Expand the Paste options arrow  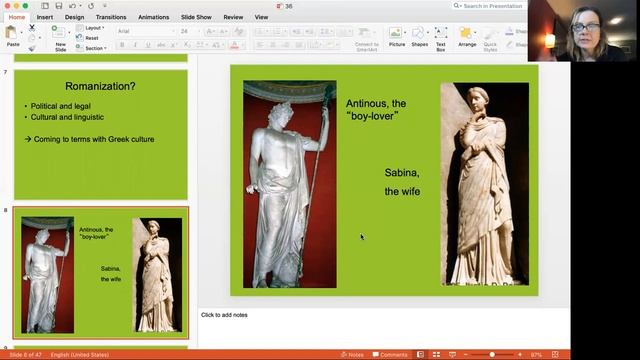point(22,33)
